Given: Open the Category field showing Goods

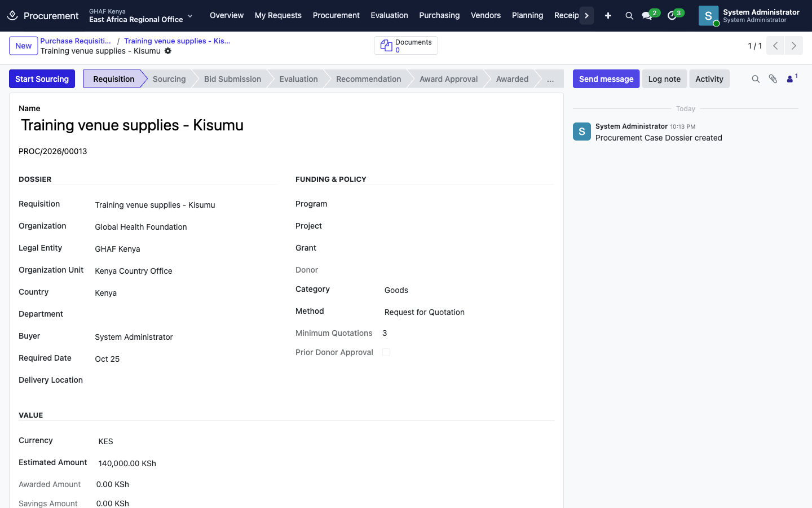Looking at the screenshot, I should 469,290.
